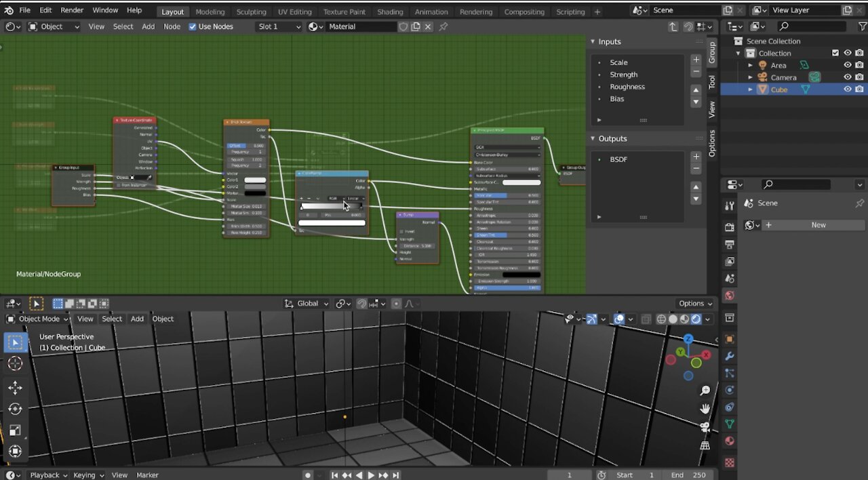Activate the 3D Cursor tool
868x480 pixels.
[15, 364]
